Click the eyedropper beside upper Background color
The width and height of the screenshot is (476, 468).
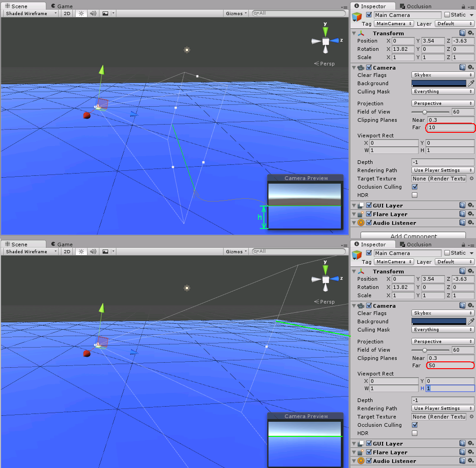pyautogui.click(x=471, y=83)
